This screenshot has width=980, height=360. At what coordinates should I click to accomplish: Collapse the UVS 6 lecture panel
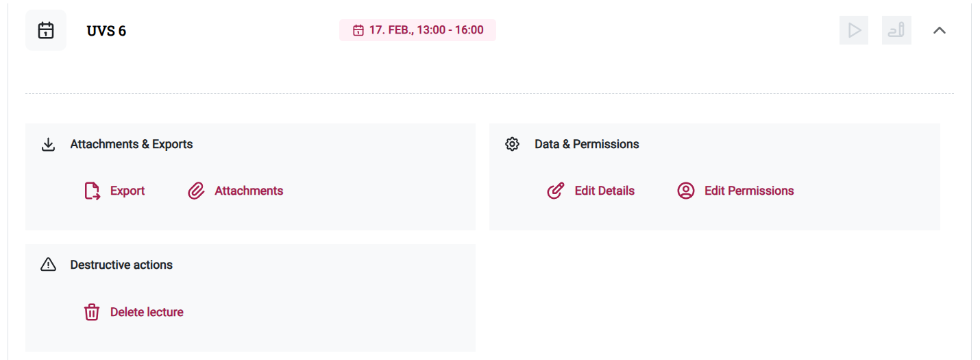click(x=940, y=30)
